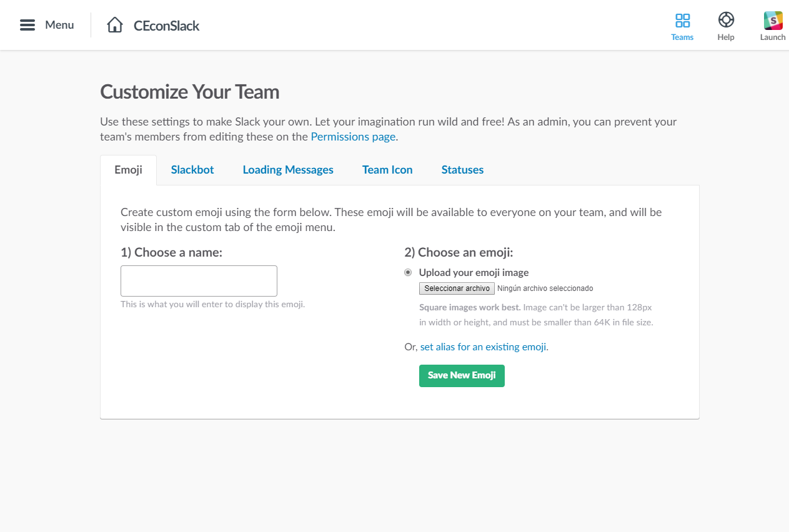This screenshot has height=532, width=789.
Task: Open the Statuses tab
Action: coord(462,170)
